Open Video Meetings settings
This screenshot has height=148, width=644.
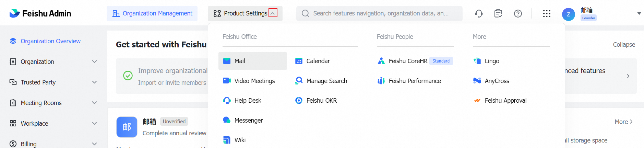(254, 81)
